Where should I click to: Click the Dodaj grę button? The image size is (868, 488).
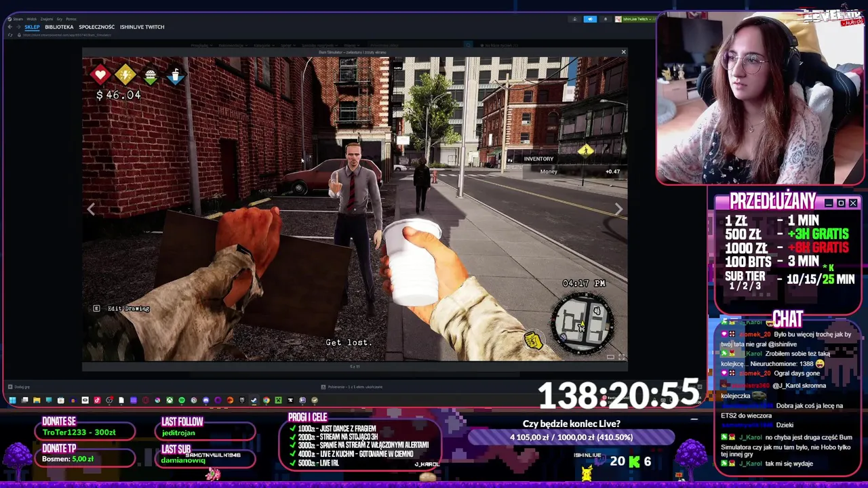click(19, 387)
